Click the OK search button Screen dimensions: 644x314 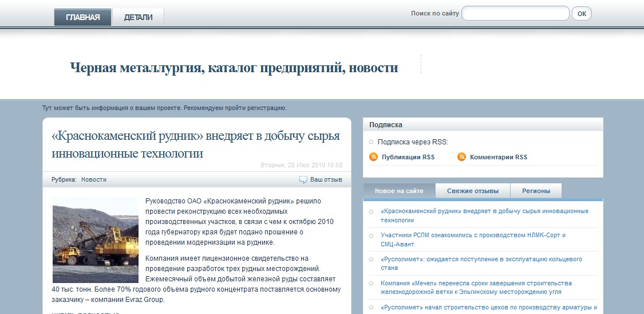coord(582,14)
